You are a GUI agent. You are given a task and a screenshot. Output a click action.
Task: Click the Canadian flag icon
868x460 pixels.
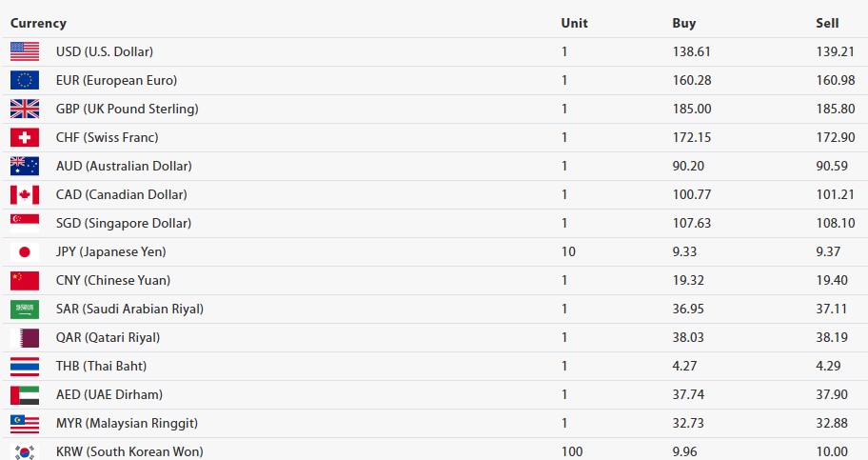(x=25, y=194)
